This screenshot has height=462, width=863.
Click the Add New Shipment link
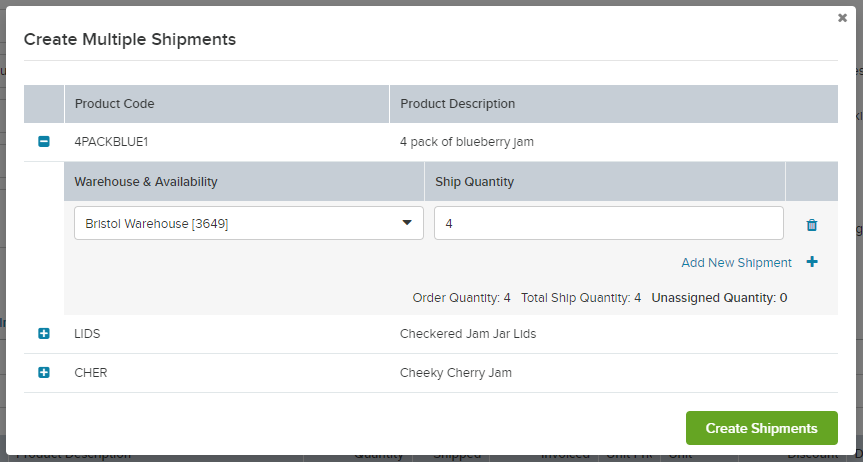tap(736, 263)
